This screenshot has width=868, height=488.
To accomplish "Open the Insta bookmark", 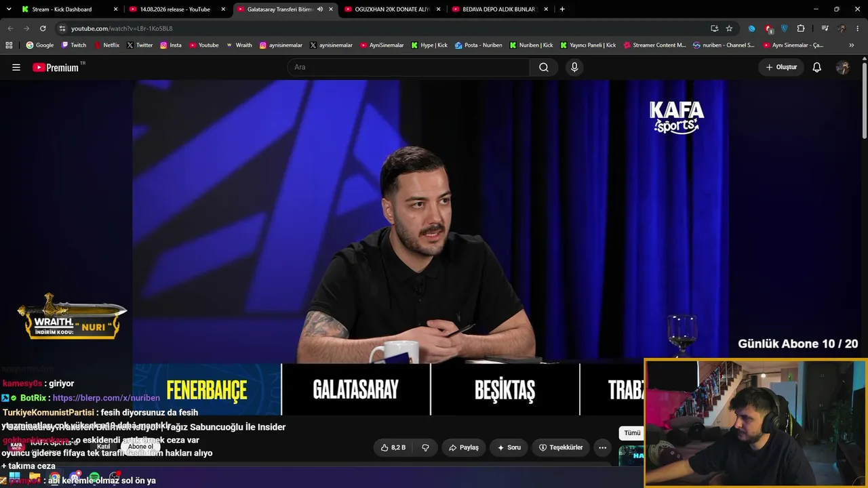I will pyautogui.click(x=171, y=45).
